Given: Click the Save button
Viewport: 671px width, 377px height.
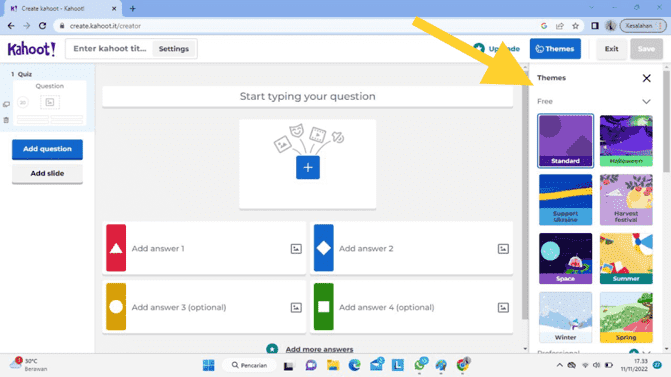Looking at the screenshot, I should tap(646, 49).
